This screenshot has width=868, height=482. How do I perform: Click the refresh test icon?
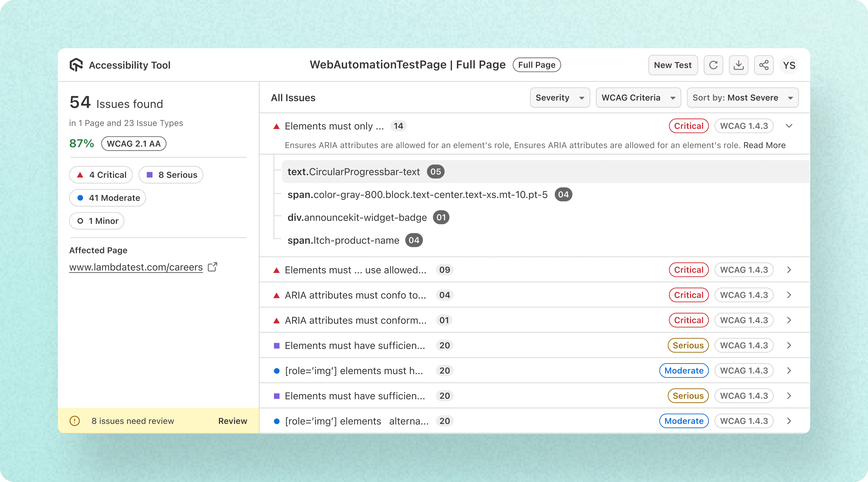[713, 65]
